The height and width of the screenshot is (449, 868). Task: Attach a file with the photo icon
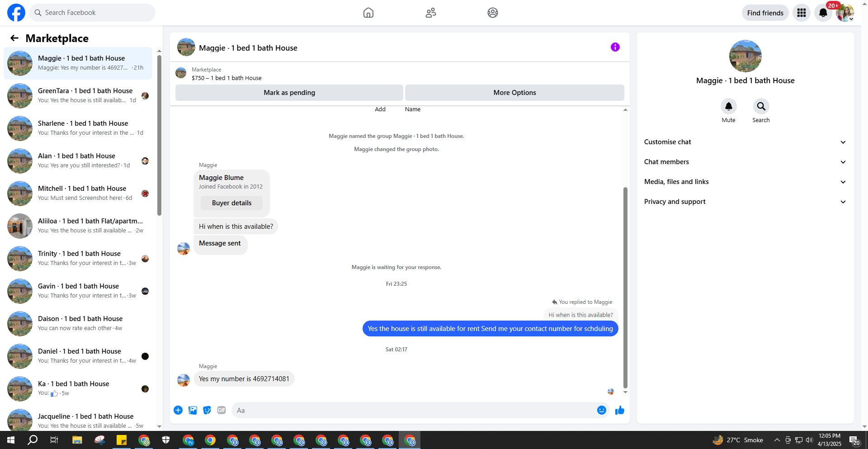click(x=193, y=410)
